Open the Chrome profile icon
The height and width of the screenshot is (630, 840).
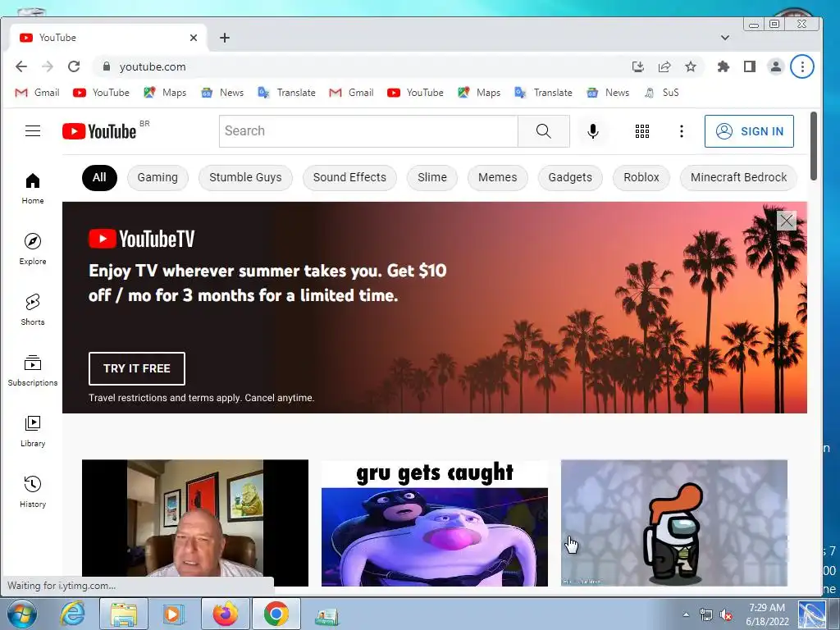775,66
